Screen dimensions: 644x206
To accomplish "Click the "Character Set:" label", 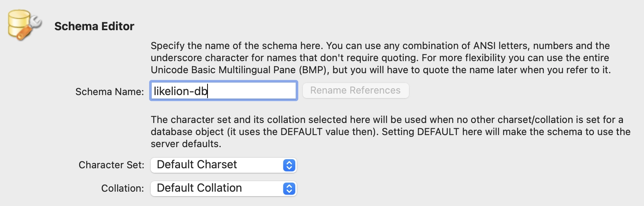I will (111, 165).
